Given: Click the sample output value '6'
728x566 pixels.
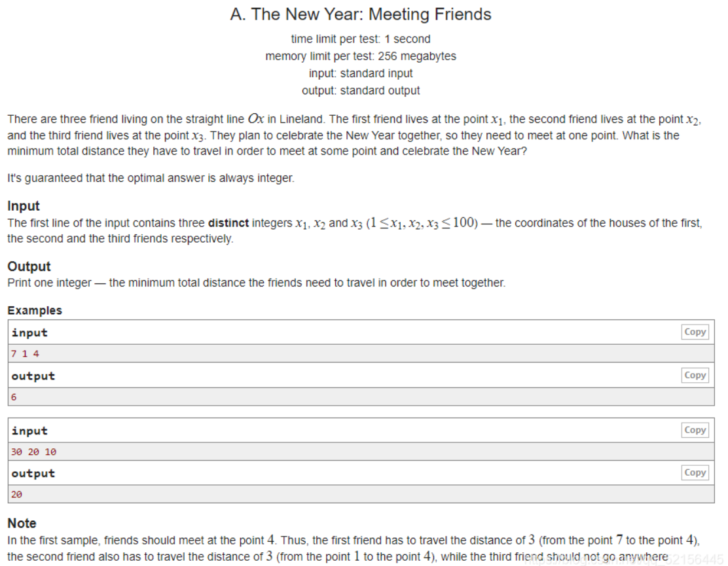Looking at the screenshot, I should [x=14, y=397].
